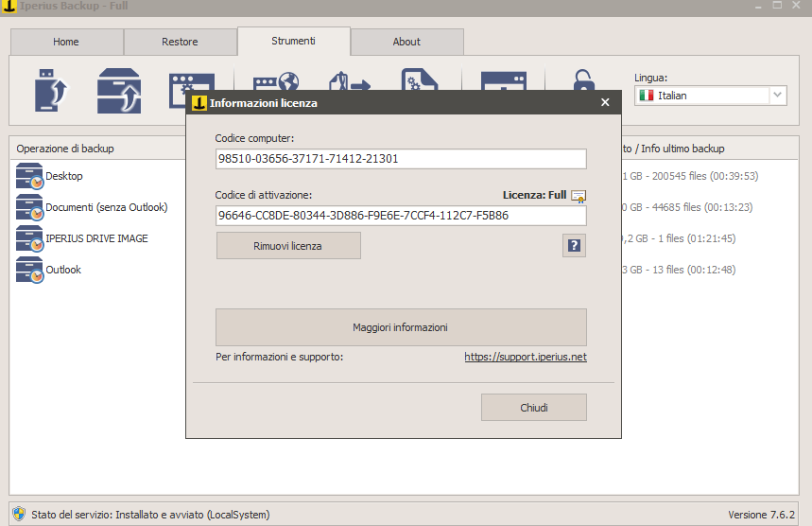Click the Codice di attivazione field
The width and height of the screenshot is (812, 526).
pos(401,216)
